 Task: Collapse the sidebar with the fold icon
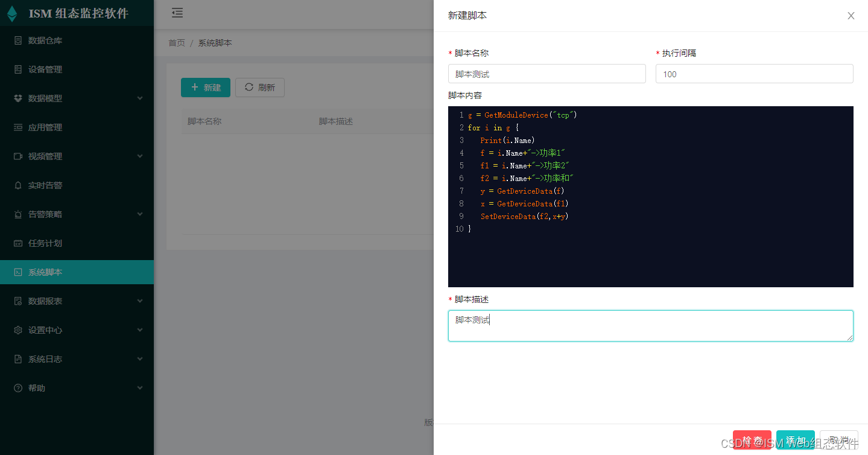coord(177,13)
